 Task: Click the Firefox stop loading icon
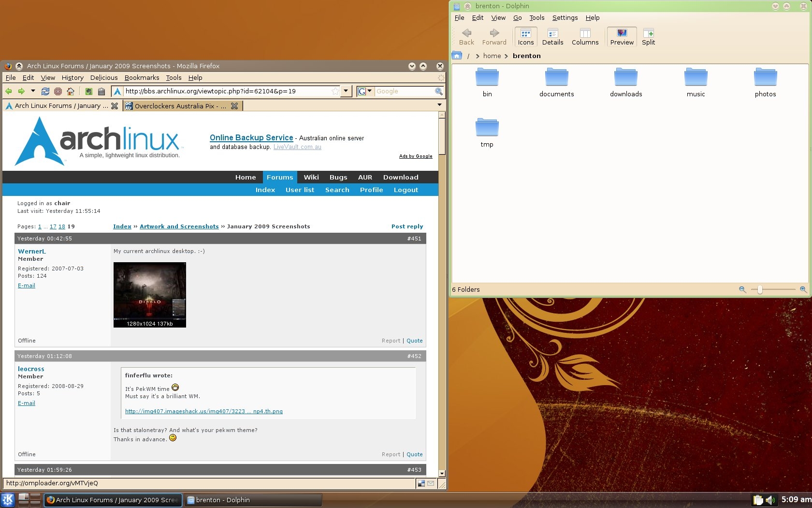pos(58,91)
